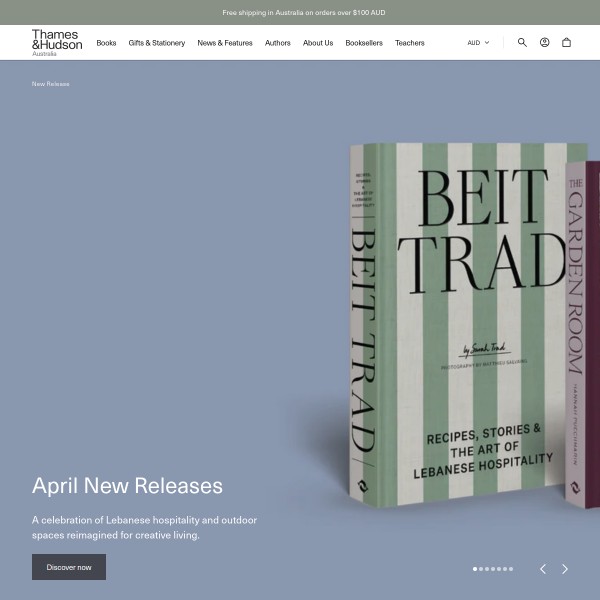This screenshot has width=600, height=600.
Task: Open the News & Features menu
Action: (x=225, y=43)
